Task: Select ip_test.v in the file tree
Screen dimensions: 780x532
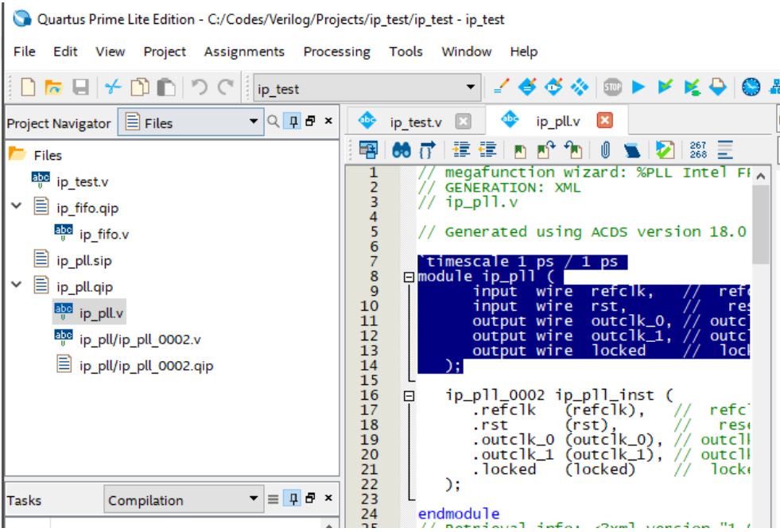Action: point(82,182)
